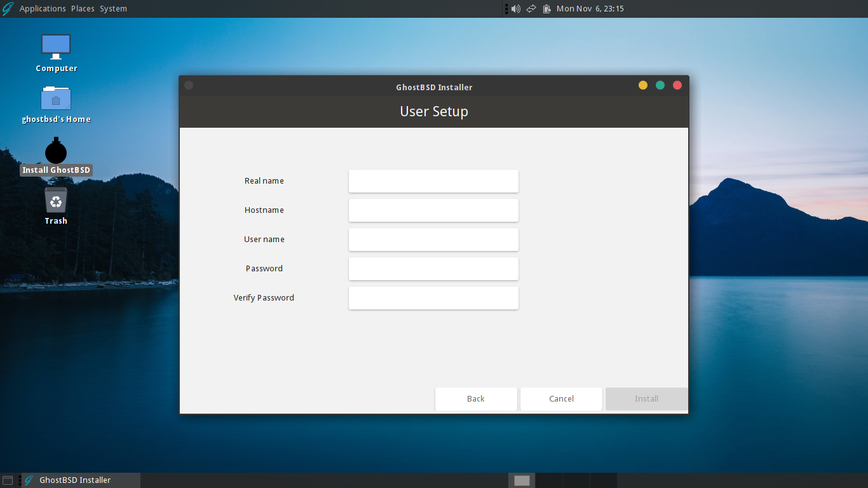The height and width of the screenshot is (488, 868).
Task: Click the User Setup heading
Action: tap(434, 111)
